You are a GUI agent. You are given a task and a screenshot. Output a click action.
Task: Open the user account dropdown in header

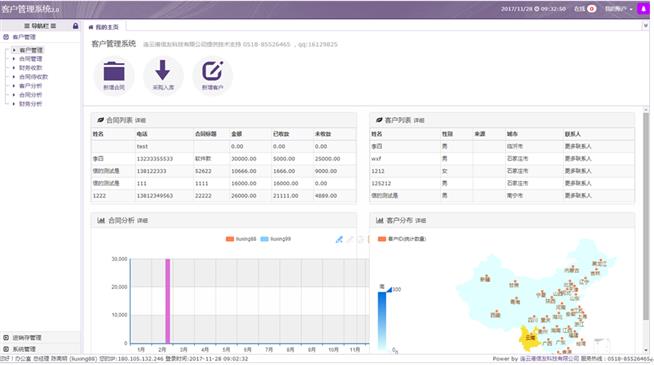[x=619, y=9]
